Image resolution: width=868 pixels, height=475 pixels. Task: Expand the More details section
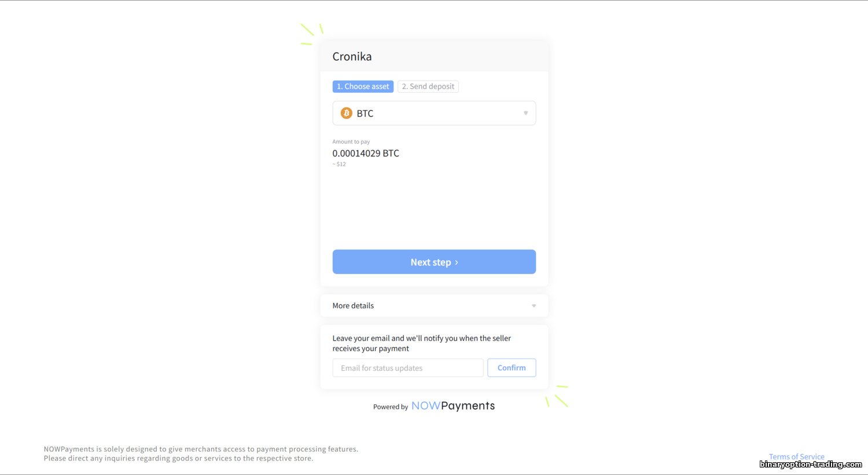434,306
